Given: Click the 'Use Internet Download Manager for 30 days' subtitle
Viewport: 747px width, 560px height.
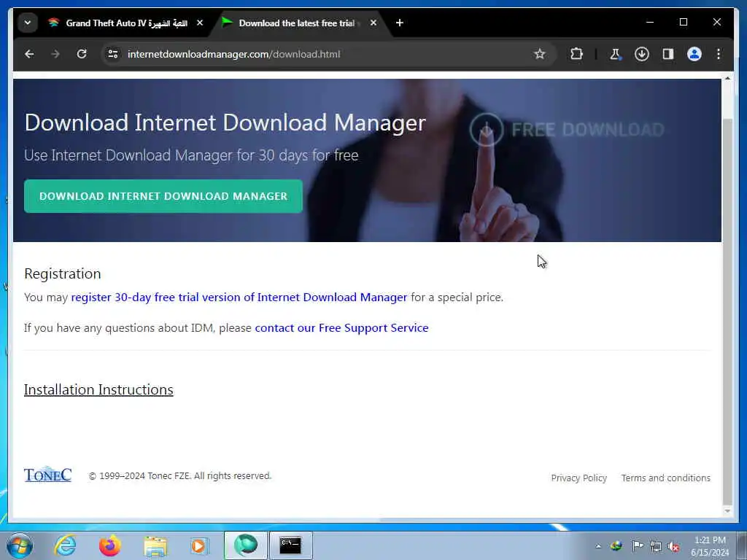Looking at the screenshot, I should pyautogui.click(x=191, y=155).
